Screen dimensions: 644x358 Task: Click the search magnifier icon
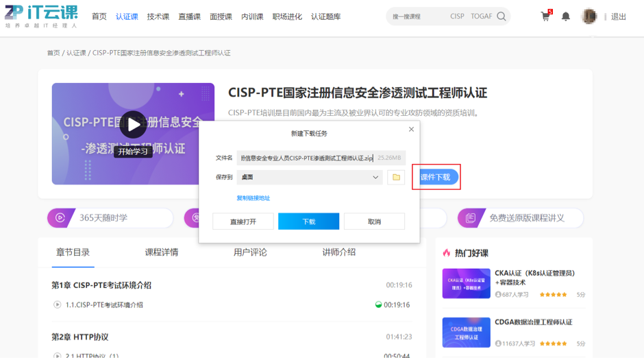501,16
